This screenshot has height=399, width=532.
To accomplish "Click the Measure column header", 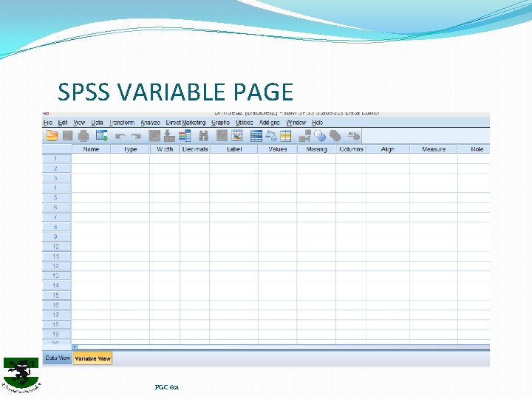I will tap(434, 149).
